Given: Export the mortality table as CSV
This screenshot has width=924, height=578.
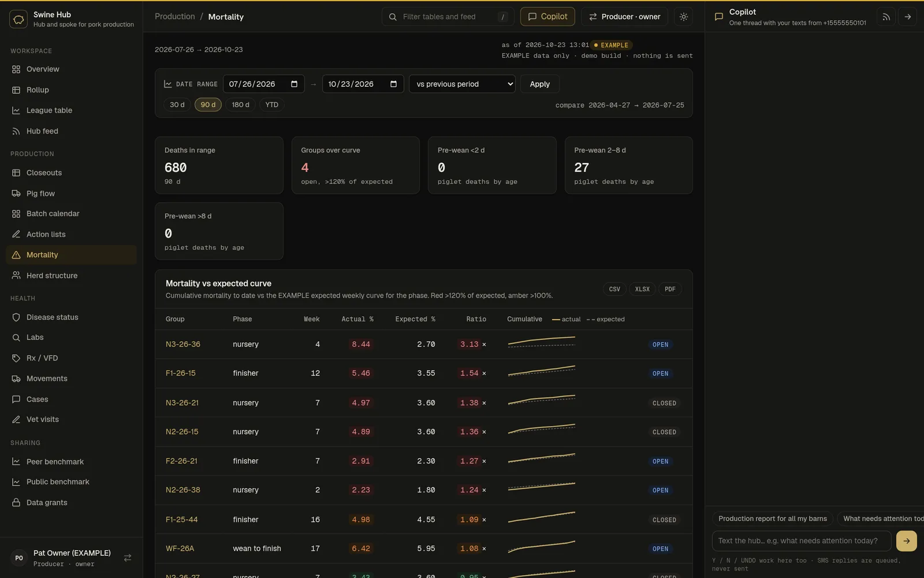Looking at the screenshot, I should click(614, 289).
